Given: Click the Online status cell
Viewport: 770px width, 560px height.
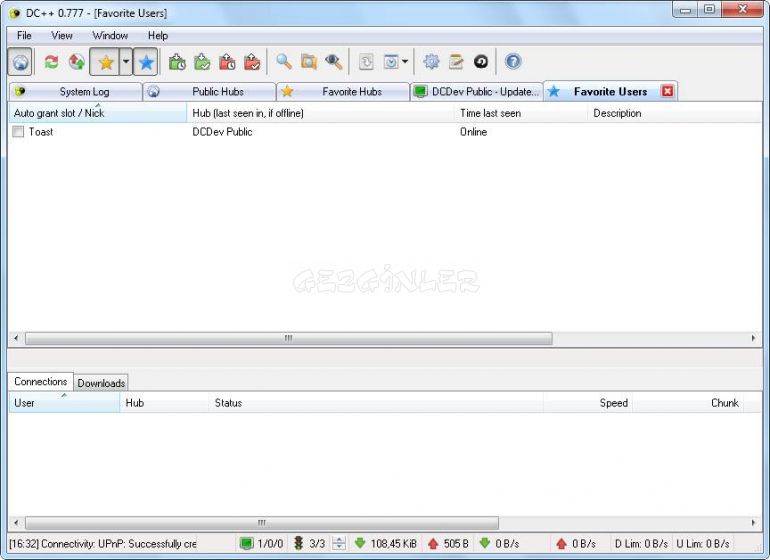Looking at the screenshot, I should (x=473, y=132).
